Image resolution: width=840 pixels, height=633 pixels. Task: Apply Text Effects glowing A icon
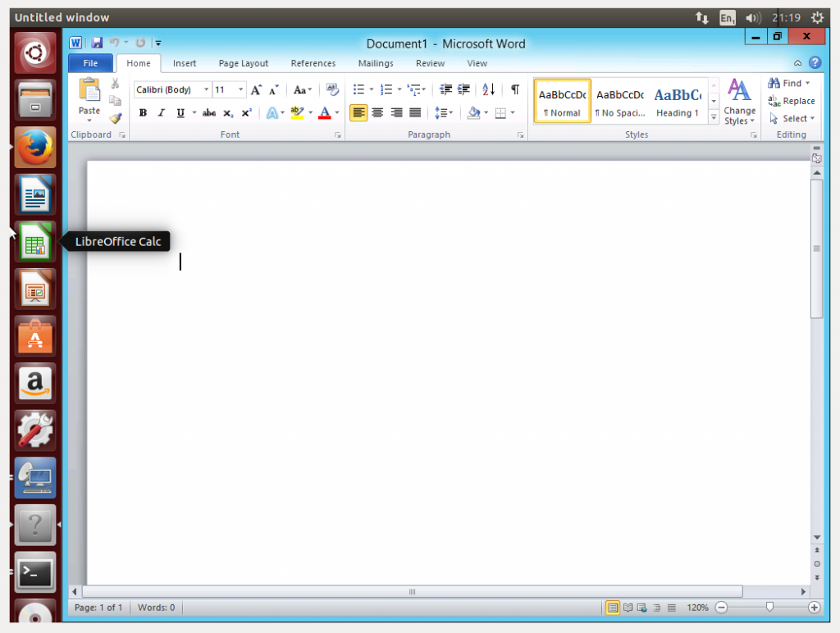pyautogui.click(x=272, y=113)
